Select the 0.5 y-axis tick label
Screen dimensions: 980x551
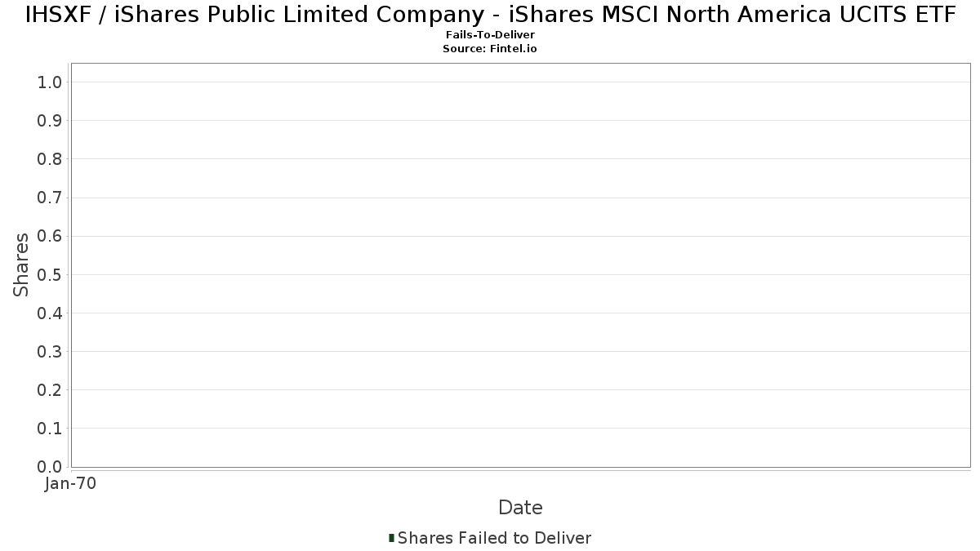(50, 274)
